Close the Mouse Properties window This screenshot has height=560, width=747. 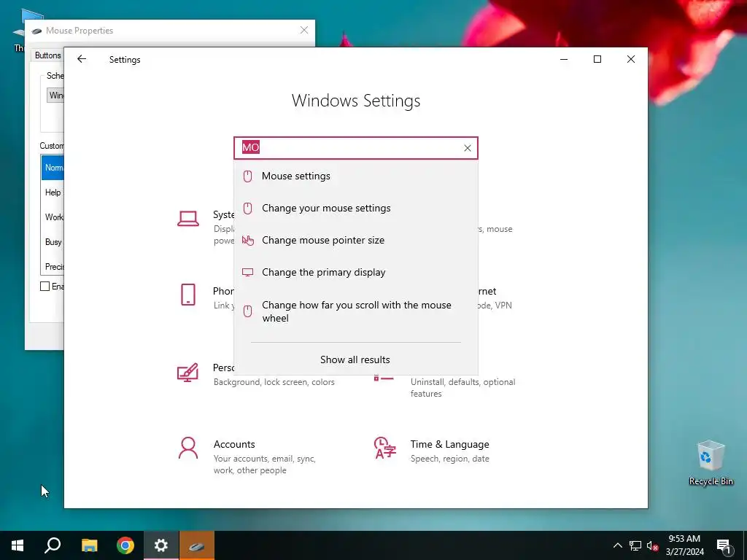[304, 30]
